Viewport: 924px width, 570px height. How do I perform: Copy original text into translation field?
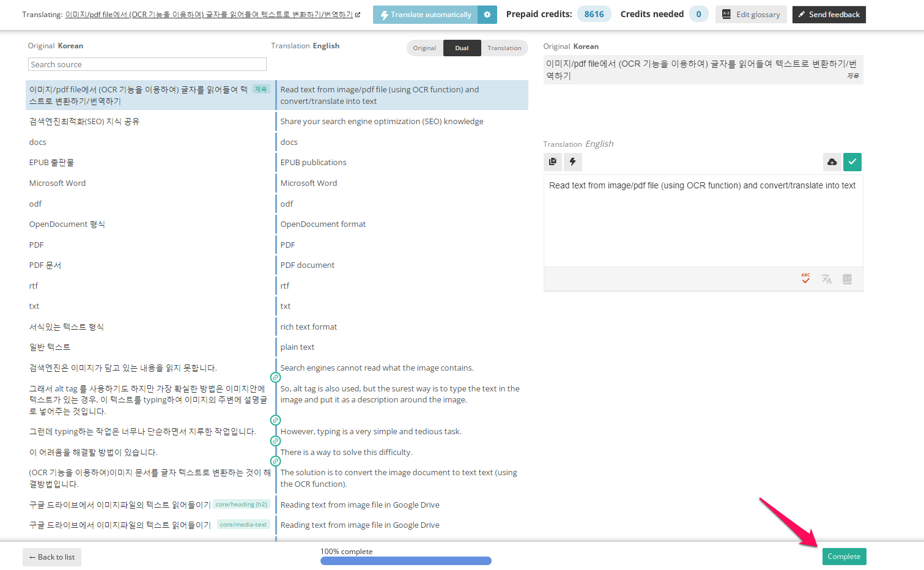(x=553, y=162)
